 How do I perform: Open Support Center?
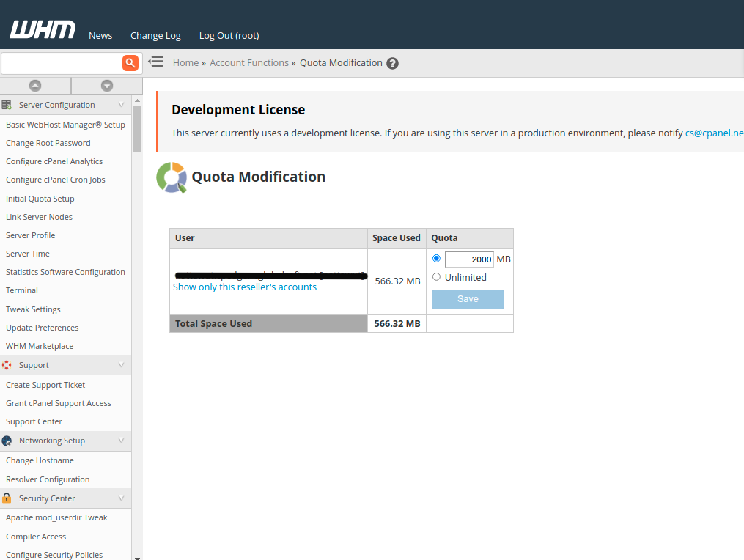pyautogui.click(x=34, y=421)
